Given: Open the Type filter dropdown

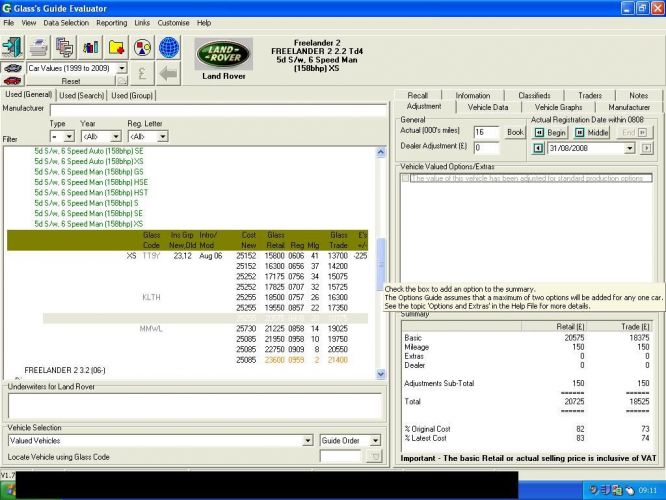Looking at the screenshot, I should pyautogui.click(x=69, y=136).
